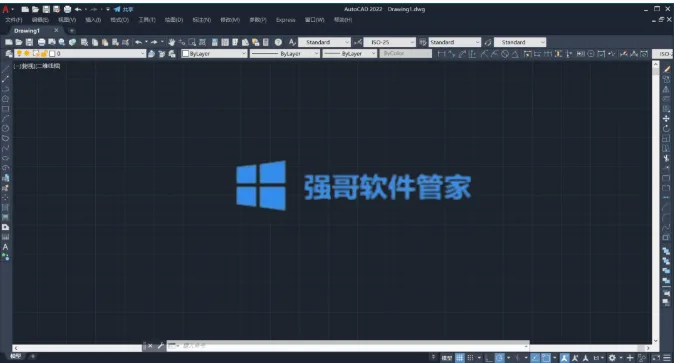Open the 文件(F) menu

[14, 20]
